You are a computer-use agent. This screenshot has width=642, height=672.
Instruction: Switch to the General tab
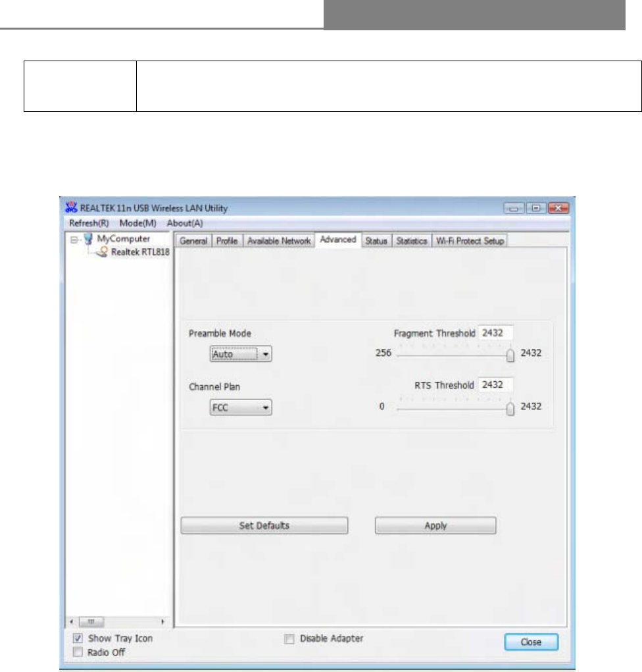pyautogui.click(x=193, y=241)
